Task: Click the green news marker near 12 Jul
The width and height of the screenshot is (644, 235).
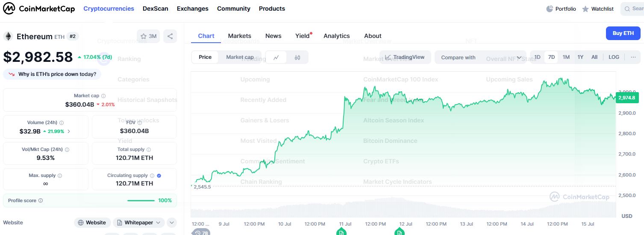Action: coord(399,232)
